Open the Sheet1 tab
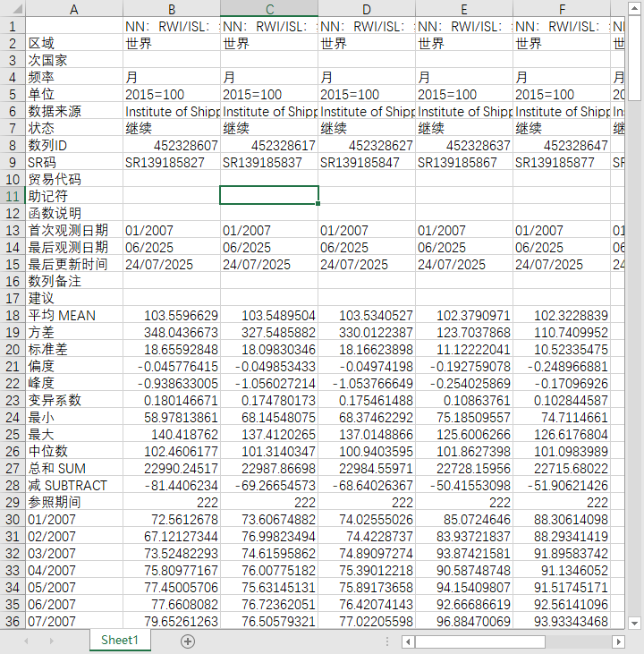This screenshot has width=644, height=654. coord(120,641)
